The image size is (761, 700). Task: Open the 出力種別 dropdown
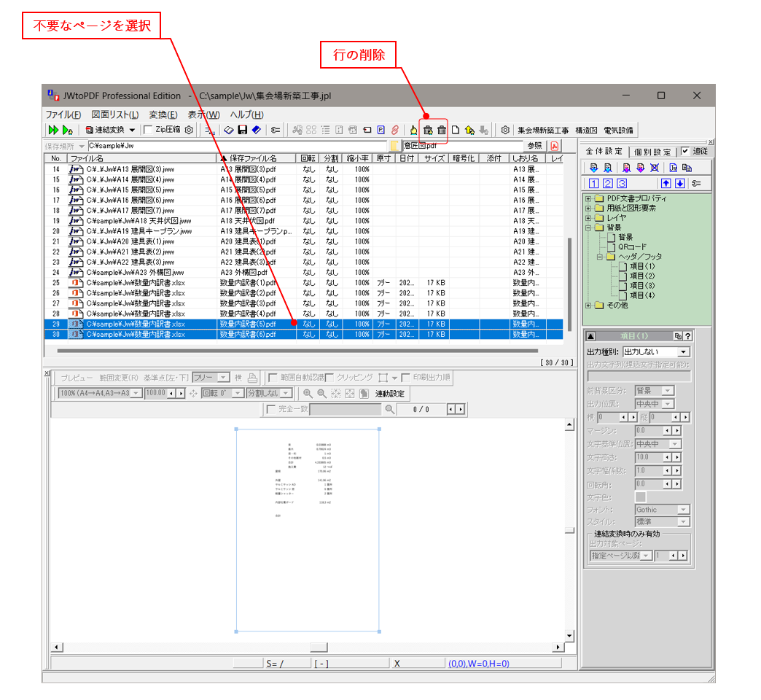click(x=683, y=352)
